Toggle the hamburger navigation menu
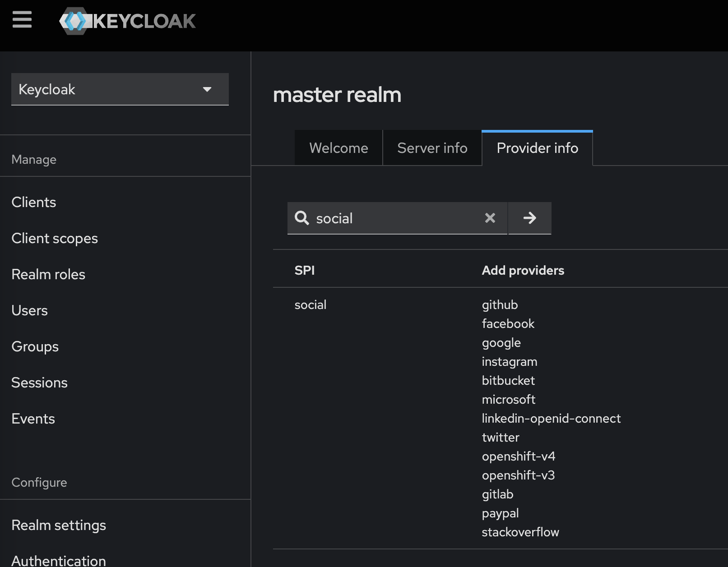 pos(22,20)
